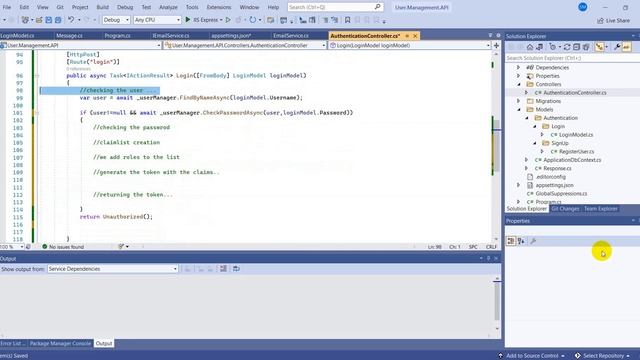Click the Categorized icon in Properties panel
The image size is (640, 360).
click(511, 241)
